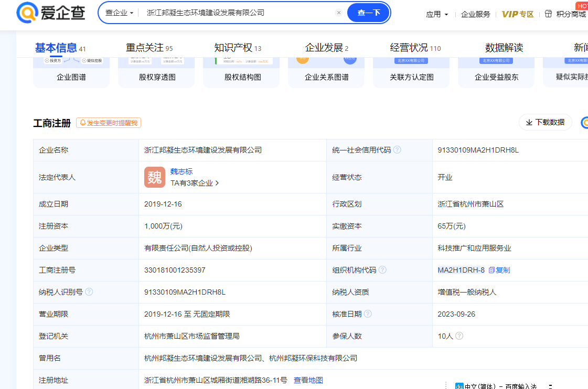Open the 关联方认定图 card
This screenshot has width=588, height=389.
pyautogui.click(x=411, y=73)
